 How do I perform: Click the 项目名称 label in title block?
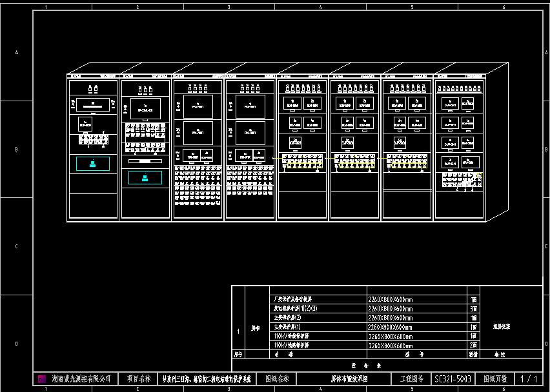tap(138, 379)
